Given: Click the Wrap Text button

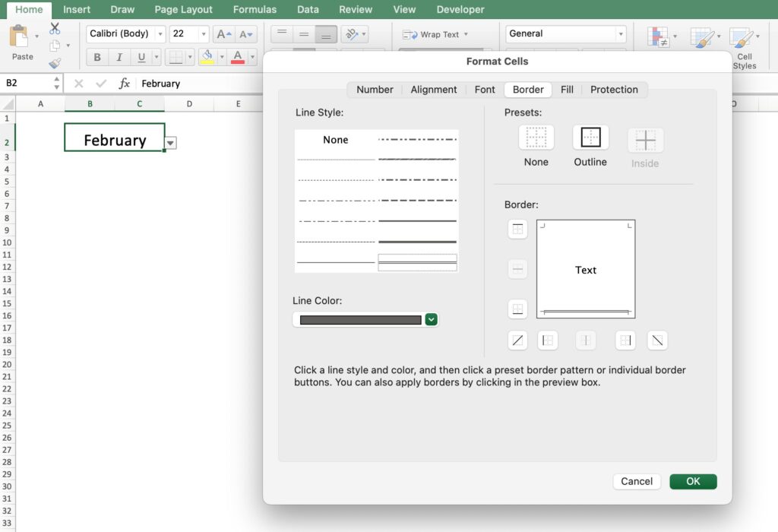Looking at the screenshot, I should (x=435, y=34).
